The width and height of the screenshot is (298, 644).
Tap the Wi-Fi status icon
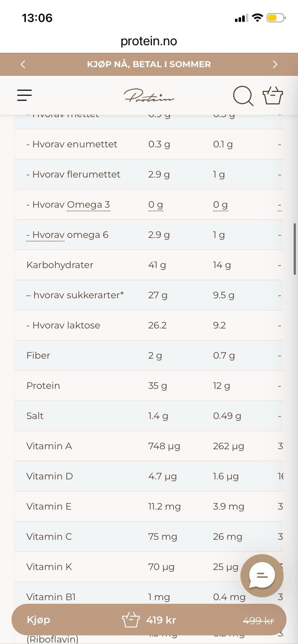pyautogui.click(x=257, y=18)
